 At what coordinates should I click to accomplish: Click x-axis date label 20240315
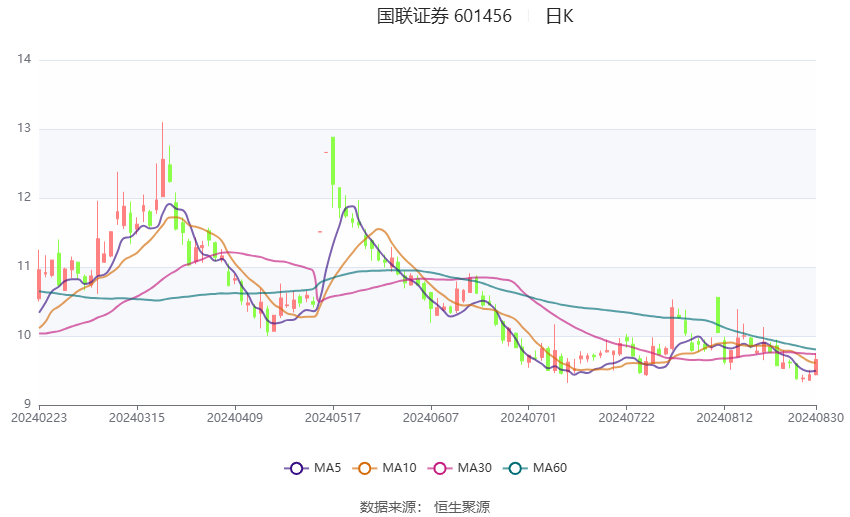(137, 418)
